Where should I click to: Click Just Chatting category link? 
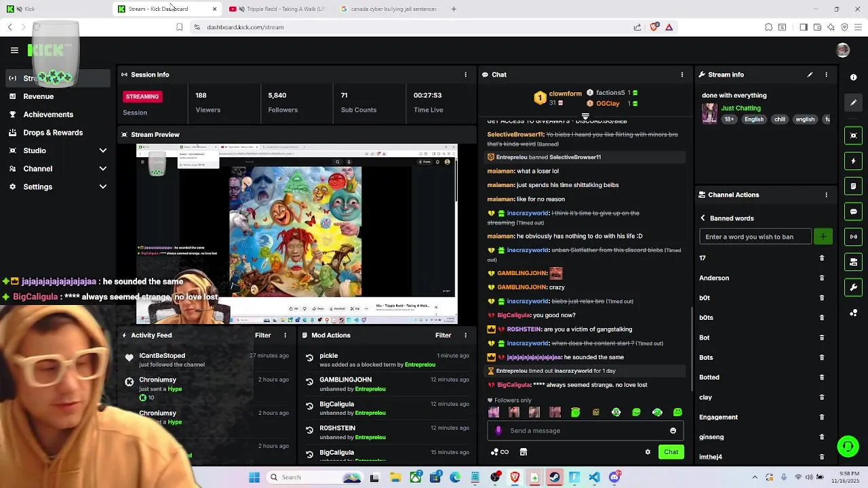click(741, 108)
